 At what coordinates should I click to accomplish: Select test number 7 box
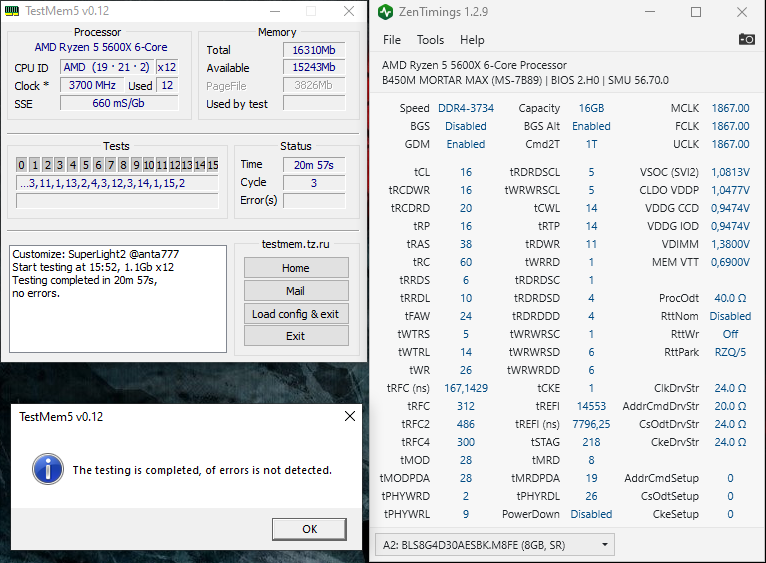(x=111, y=165)
